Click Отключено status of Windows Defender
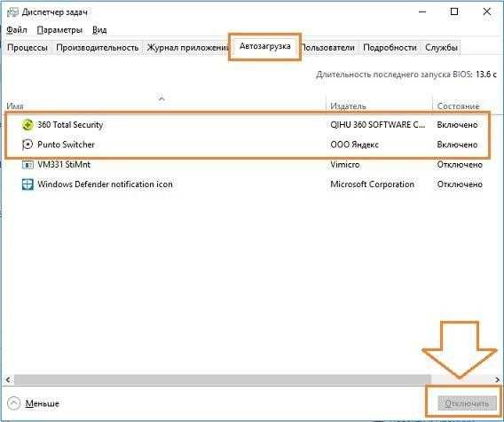 pyautogui.click(x=460, y=184)
